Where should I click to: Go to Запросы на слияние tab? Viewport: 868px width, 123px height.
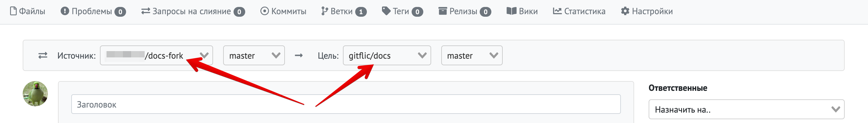click(x=193, y=11)
